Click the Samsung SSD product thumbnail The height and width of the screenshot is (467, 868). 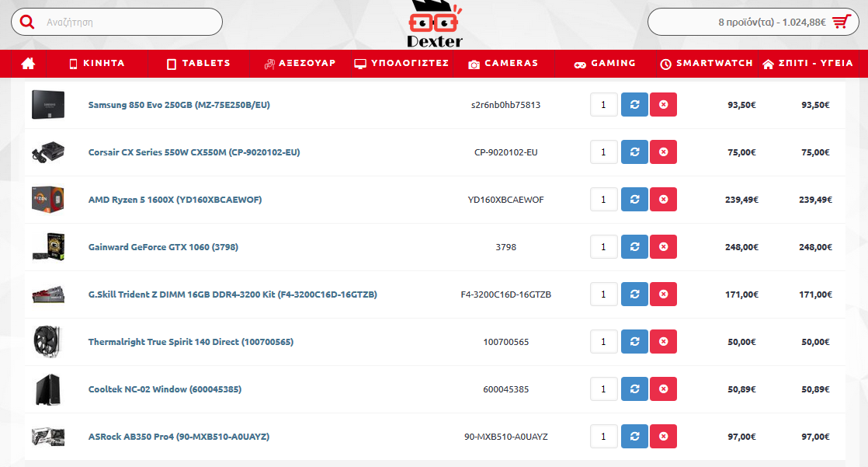click(48, 105)
